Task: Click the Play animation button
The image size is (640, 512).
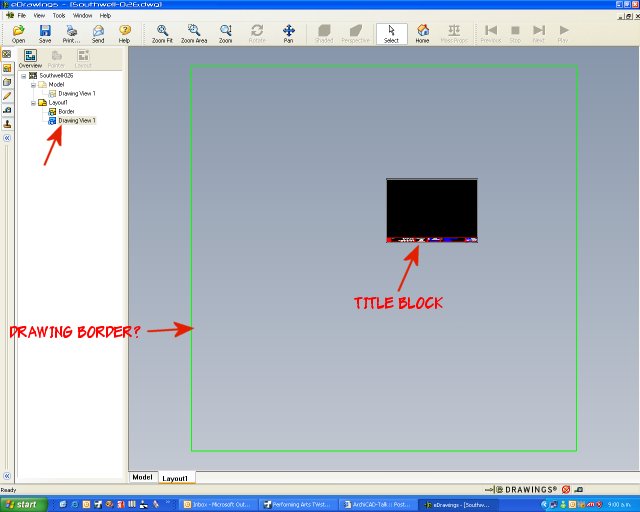Action: point(563,34)
